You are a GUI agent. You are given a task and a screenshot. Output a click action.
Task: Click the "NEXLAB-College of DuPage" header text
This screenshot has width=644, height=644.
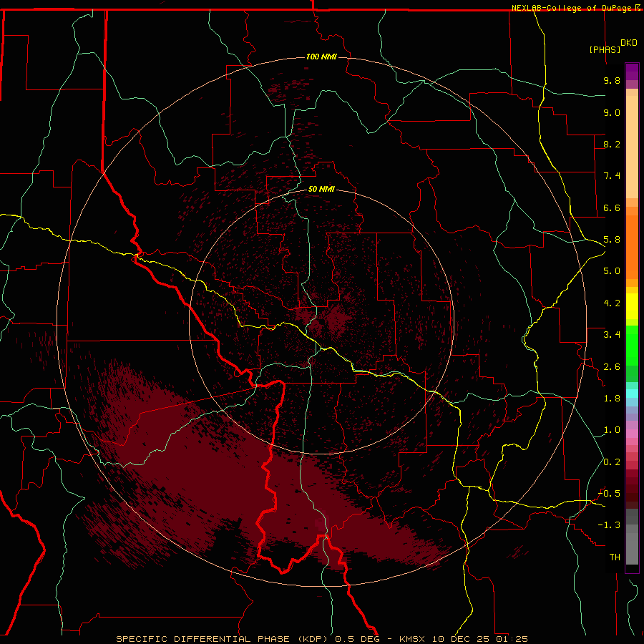[x=572, y=8]
